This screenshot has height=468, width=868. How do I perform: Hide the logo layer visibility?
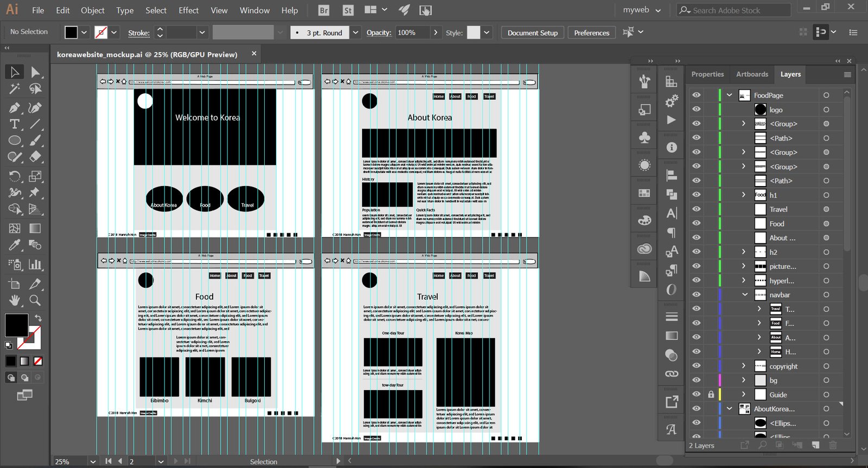697,110
